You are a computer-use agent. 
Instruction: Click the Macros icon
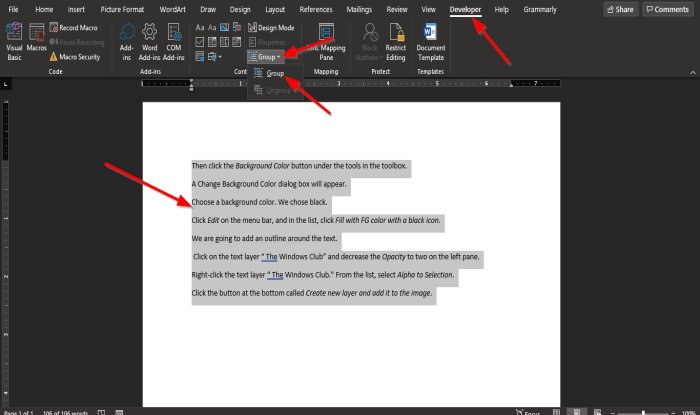(38, 45)
